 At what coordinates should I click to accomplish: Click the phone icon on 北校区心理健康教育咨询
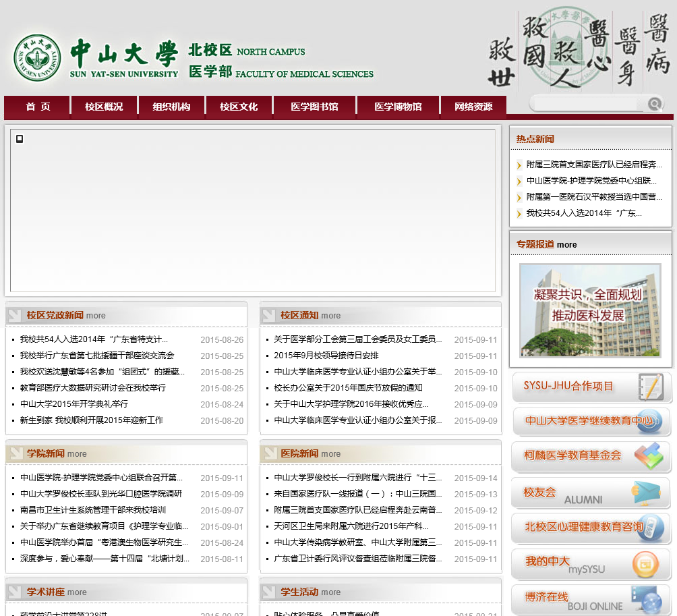click(651, 528)
